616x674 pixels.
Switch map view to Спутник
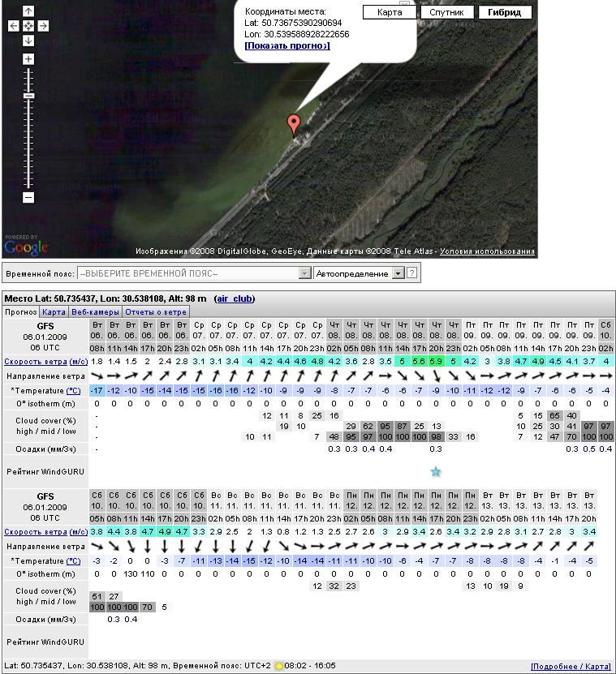446,12
